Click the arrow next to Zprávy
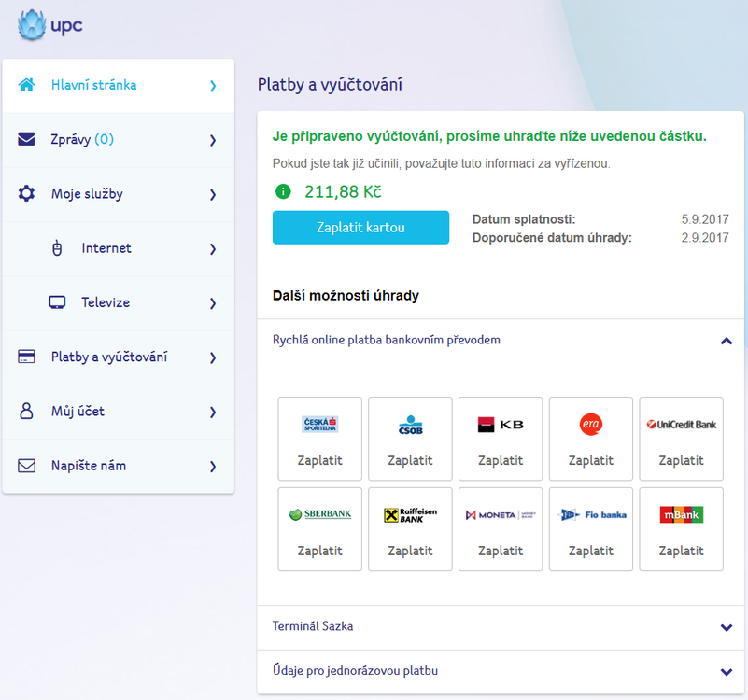Image resolution: width=748 pixels, height=700 pixels. click(x=213, y=140)
